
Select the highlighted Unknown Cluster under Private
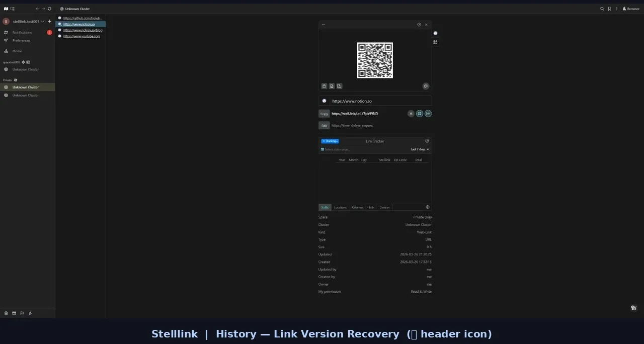tap(27, 87)
